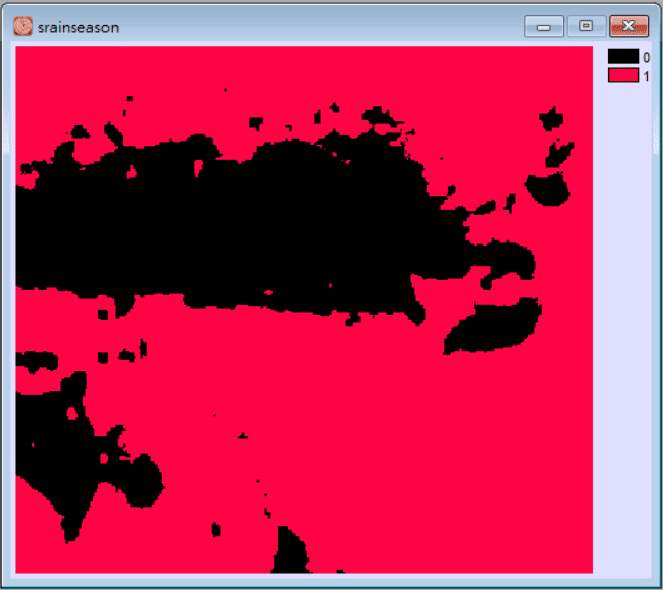Click the legend label 0
The width and height of the screenshot is (663, 590).
pos(647,57)
